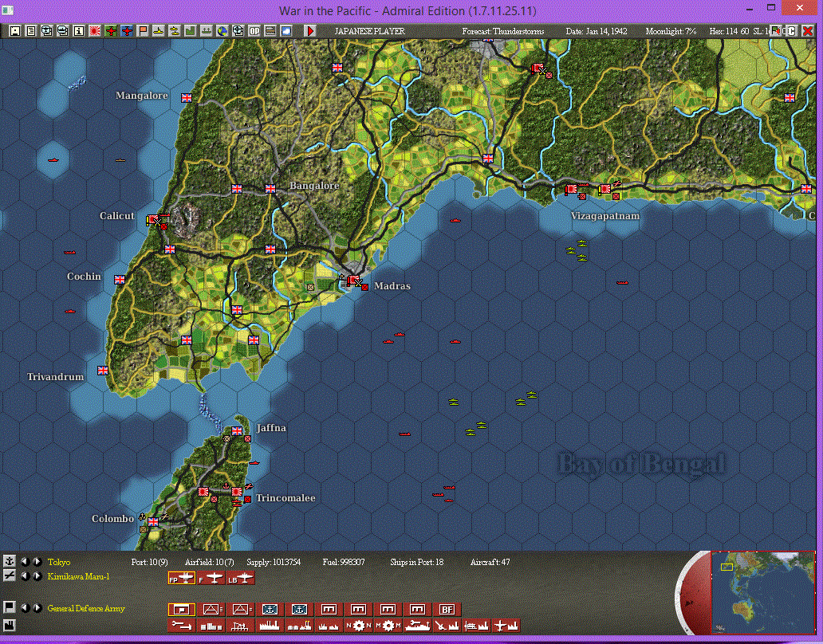
Task: Click the green factory toolbar icon
Action: coord(190,31)
